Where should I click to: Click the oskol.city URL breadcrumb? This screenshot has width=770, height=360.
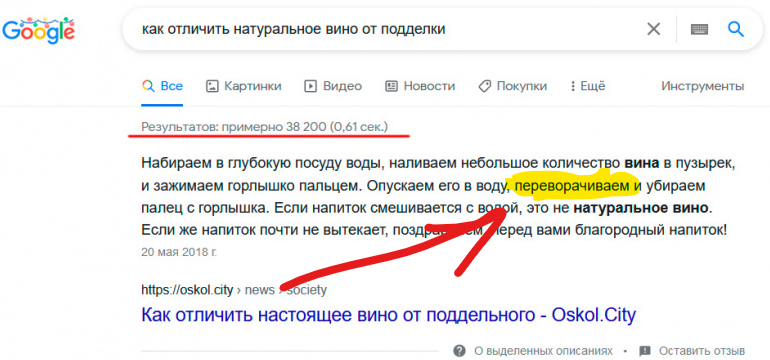click(234, 290)
